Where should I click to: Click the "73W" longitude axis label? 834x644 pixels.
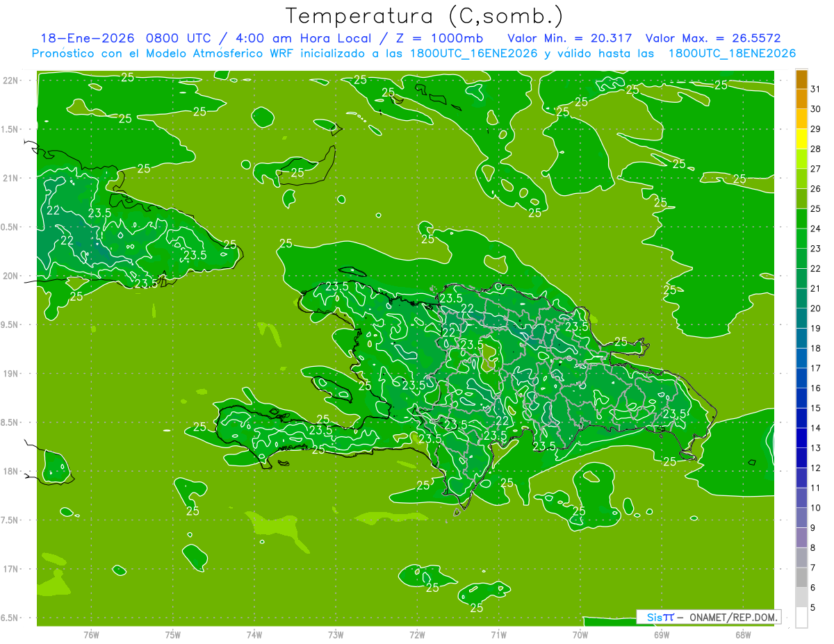[336, 634]
